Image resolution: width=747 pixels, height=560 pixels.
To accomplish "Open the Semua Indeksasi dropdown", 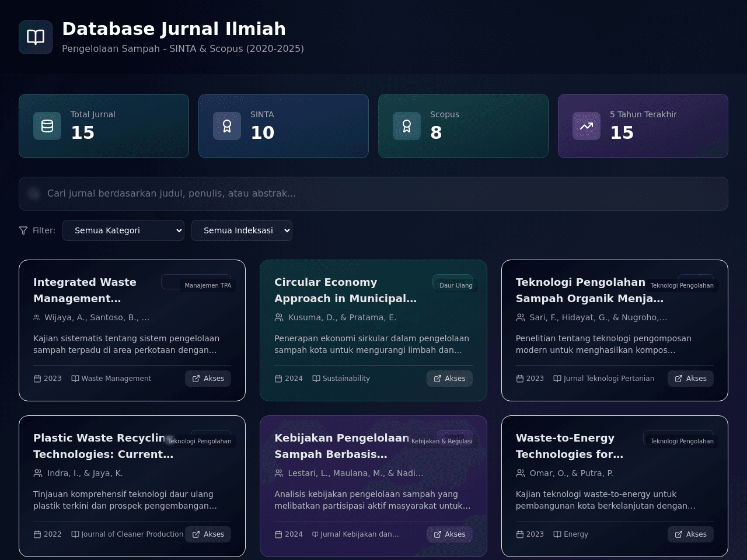I will pyautogui.click(x=242, y=230).
